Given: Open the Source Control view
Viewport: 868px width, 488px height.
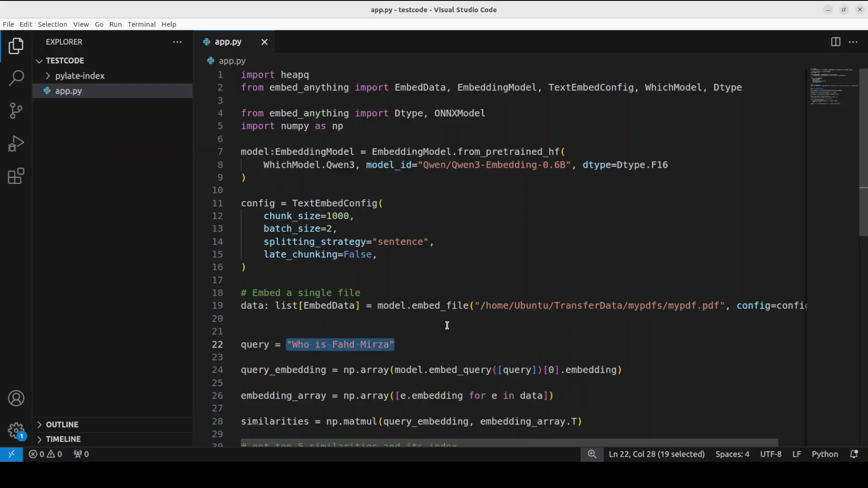Looking at the screenshot, I should (16, 110).
